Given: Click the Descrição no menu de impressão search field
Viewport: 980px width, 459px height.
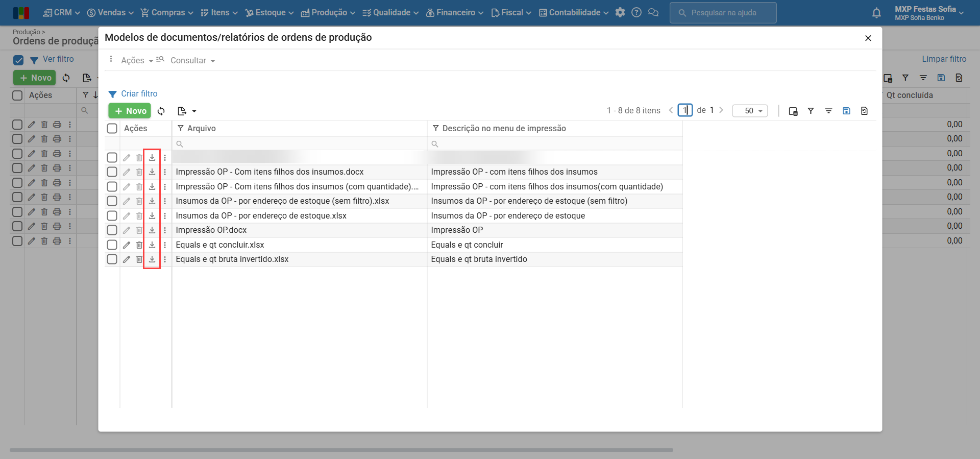Looking at the screenshot, I should tap(555, 144).
